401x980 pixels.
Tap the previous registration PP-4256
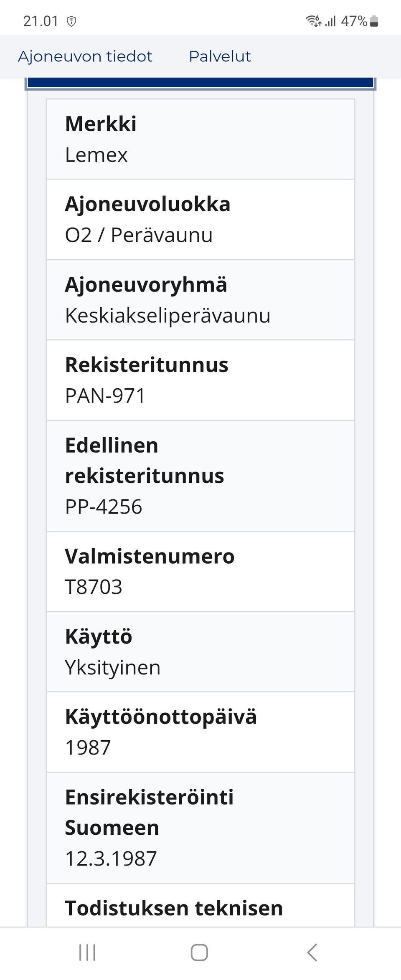coord(104,506)
